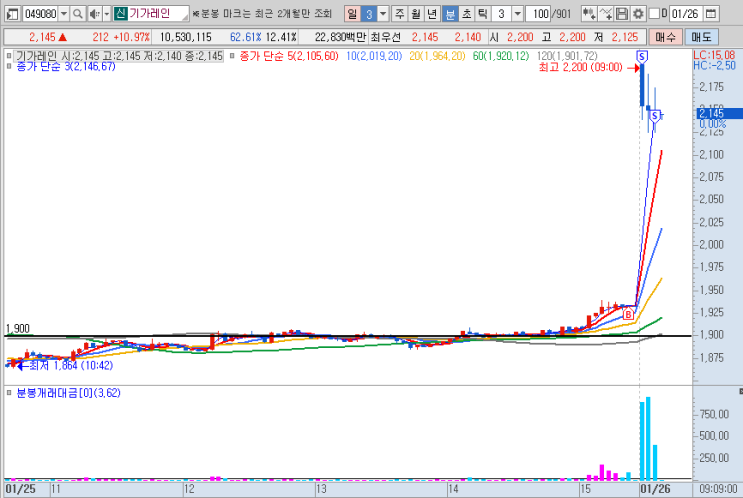
Task: Select the 월 (monthly) chart tab
Action: click(x=416, y=14)
